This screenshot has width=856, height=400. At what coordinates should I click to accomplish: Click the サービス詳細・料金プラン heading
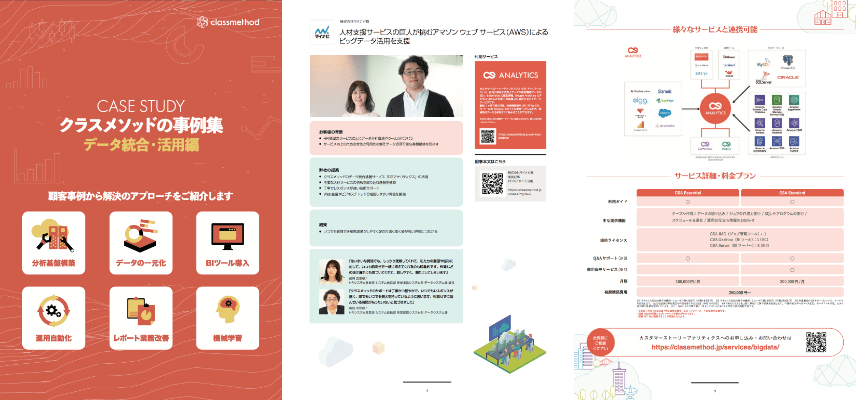pos(712,176)
